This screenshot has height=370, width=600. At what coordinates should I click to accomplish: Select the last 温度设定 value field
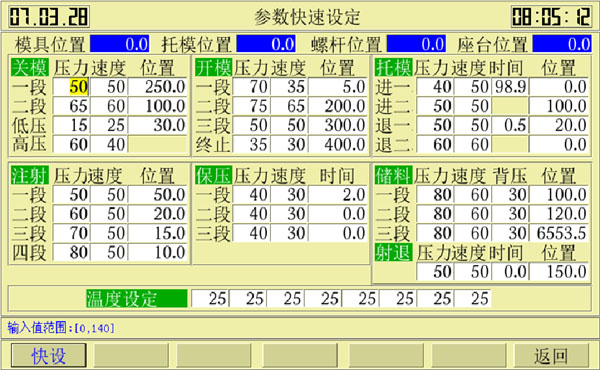coord(473,298)
